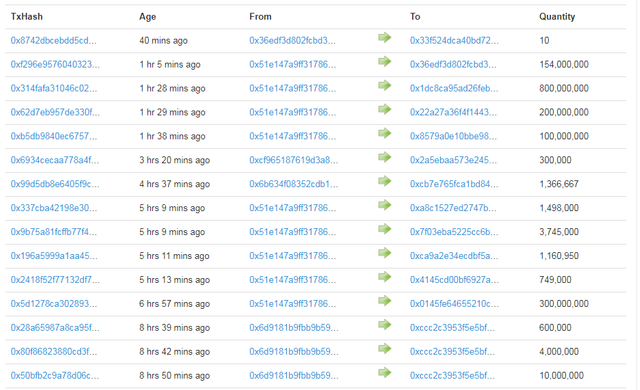This screenshot has height=390, width=640.
Task: Open From address 0x6b634f08352cdb1...
Action: pyautogui.click(x=293, y=184)
